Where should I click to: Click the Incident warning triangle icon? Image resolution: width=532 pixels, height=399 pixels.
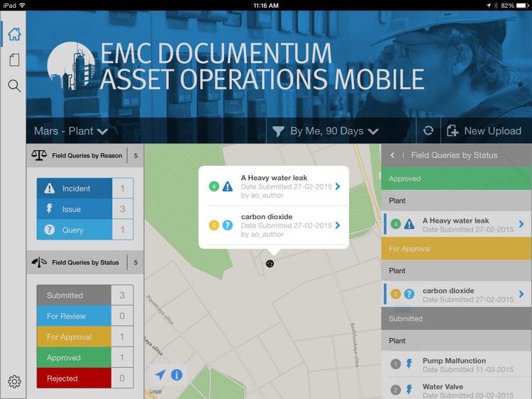50,188
